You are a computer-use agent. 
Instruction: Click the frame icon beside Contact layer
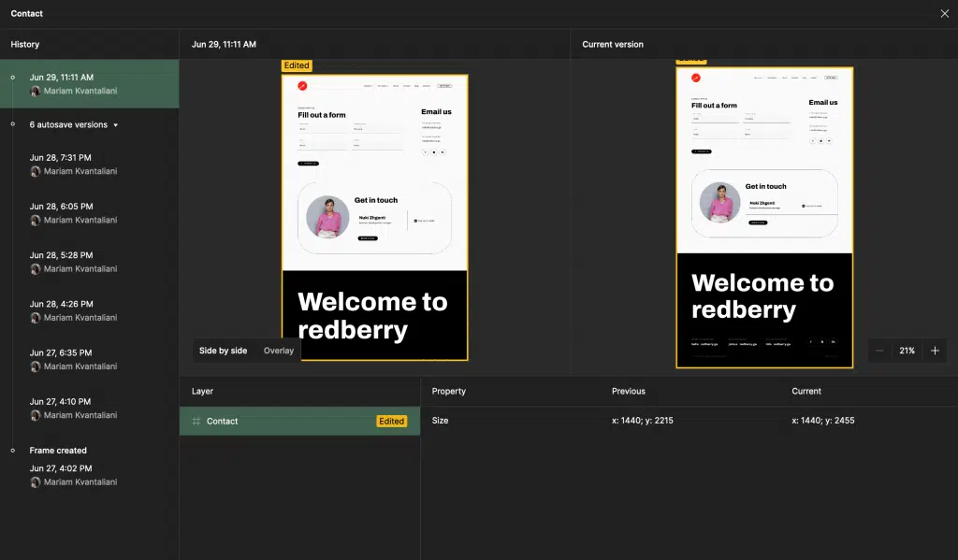196,422
